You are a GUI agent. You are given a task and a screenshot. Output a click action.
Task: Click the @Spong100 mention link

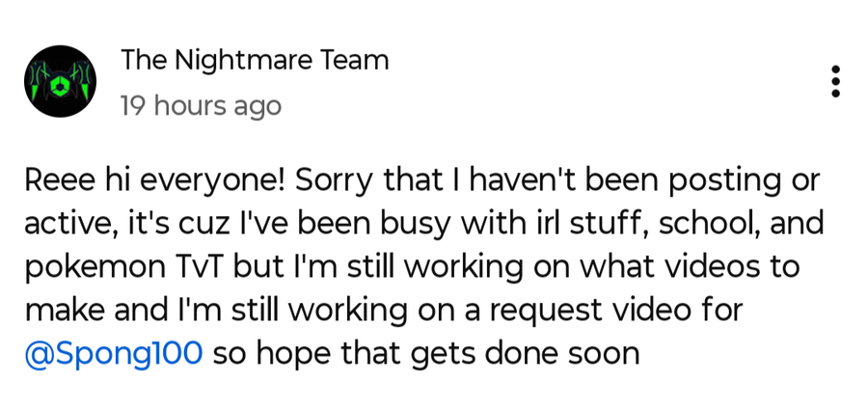112,353
